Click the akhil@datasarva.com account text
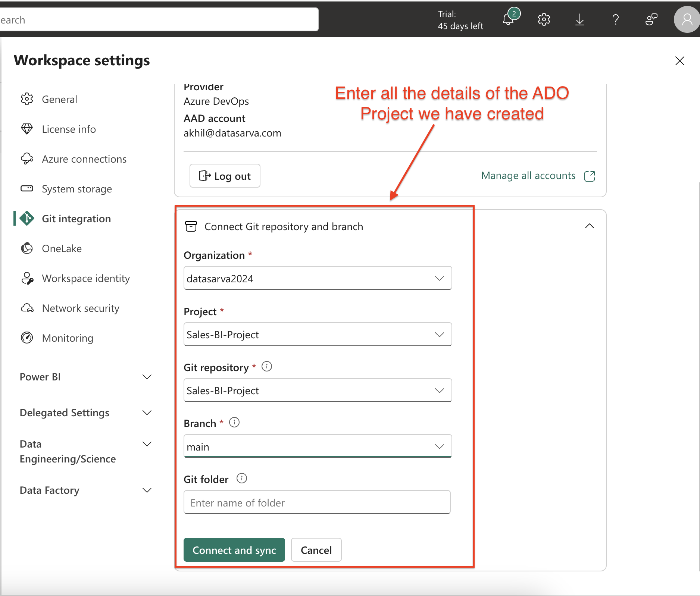The height and width of the screenshot is (596, 700). pos(232,133)
